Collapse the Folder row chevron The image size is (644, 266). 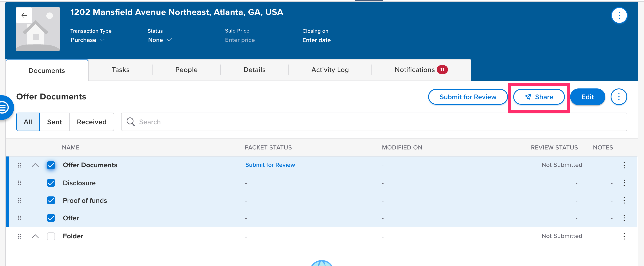point(35,236)
